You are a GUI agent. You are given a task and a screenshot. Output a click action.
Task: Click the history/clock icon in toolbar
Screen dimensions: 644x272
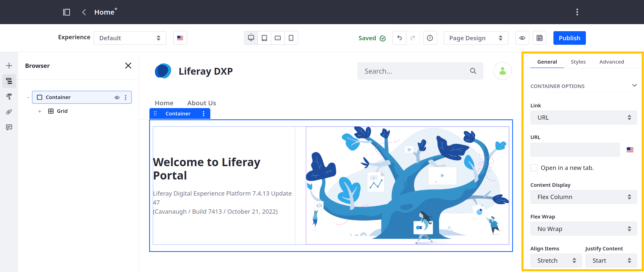click(x=430, y=38)
